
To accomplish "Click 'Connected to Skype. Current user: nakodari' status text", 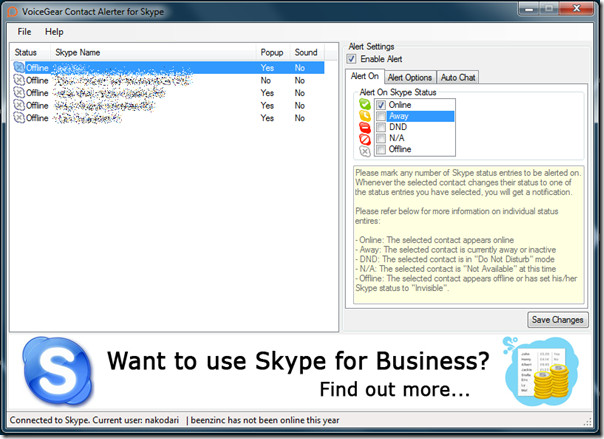I will pyautogui.click(x=94, y=420).
